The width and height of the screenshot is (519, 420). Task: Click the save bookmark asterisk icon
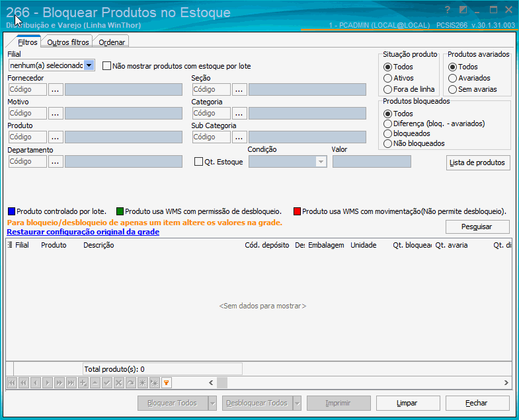[x=143, y=383]
